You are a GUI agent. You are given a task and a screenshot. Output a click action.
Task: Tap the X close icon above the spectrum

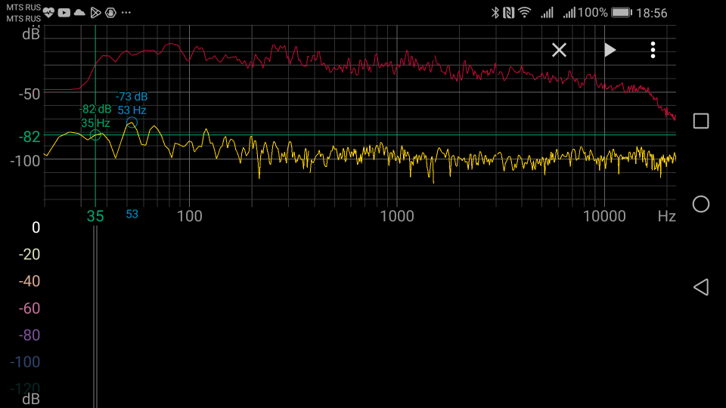coord(559,50)
